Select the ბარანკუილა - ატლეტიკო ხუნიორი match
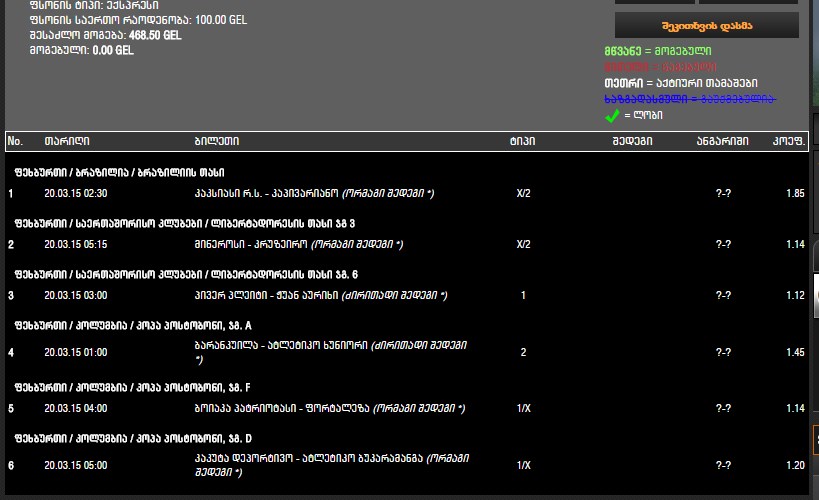The height and width of the screenshot is (500, 819). (331, 352)
